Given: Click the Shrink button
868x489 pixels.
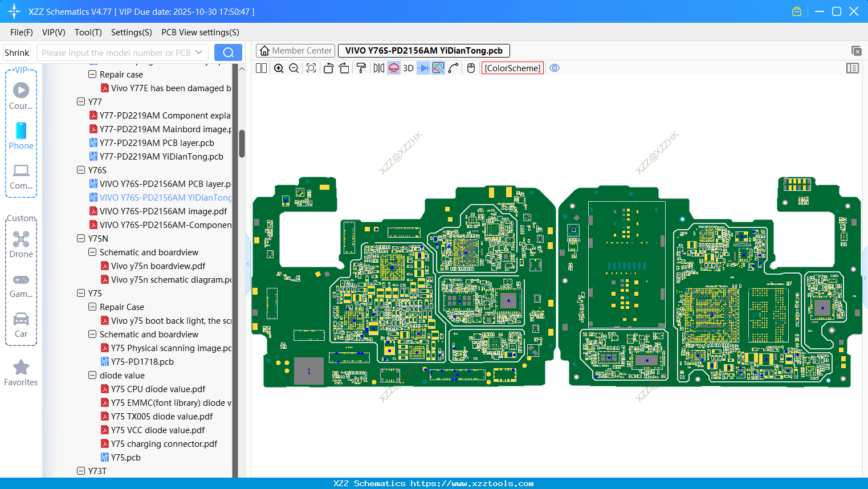Looking at the screenshot, I should point(17,52).
